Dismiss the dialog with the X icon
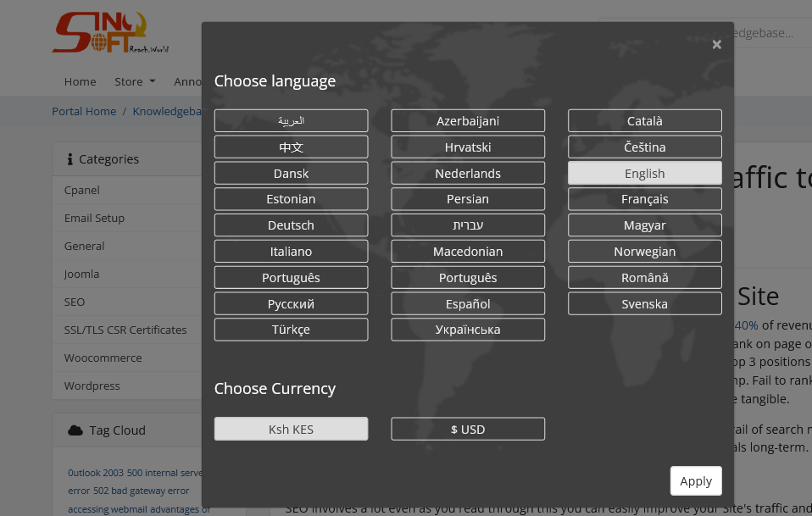The height and width of the screenshot is (516, 812). pyautogui.click(x=716, y=43)
